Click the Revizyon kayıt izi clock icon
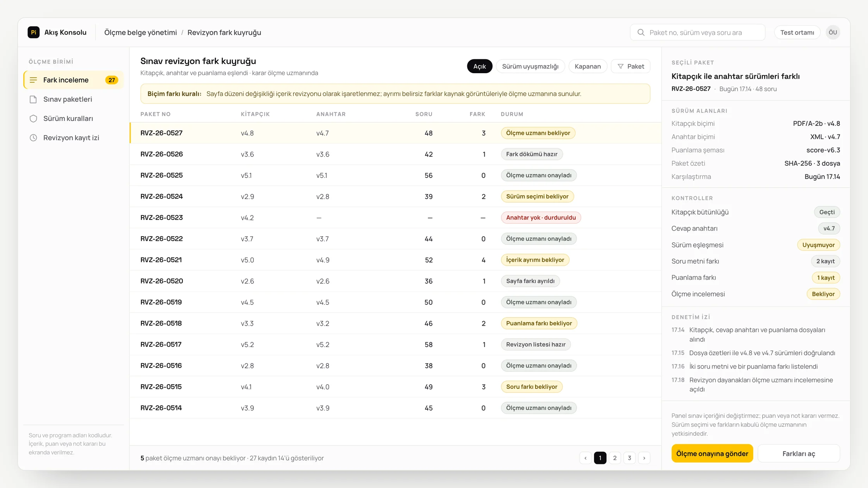The height and width of the screenshot is (488, 868). click(x=33, y=138)
